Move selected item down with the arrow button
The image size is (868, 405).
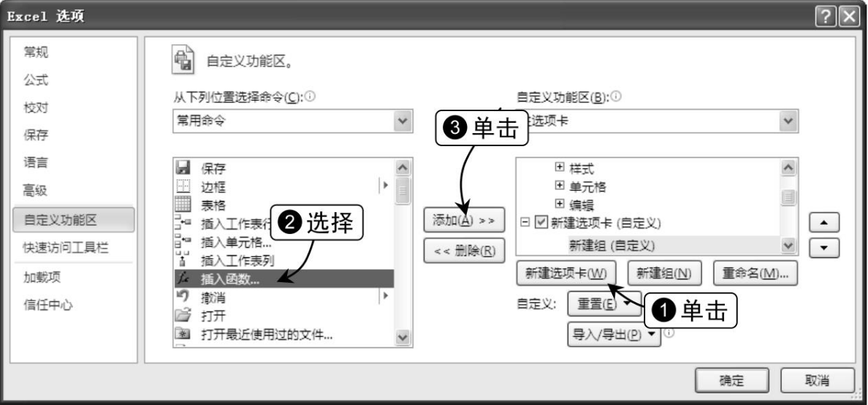point(824,248)
